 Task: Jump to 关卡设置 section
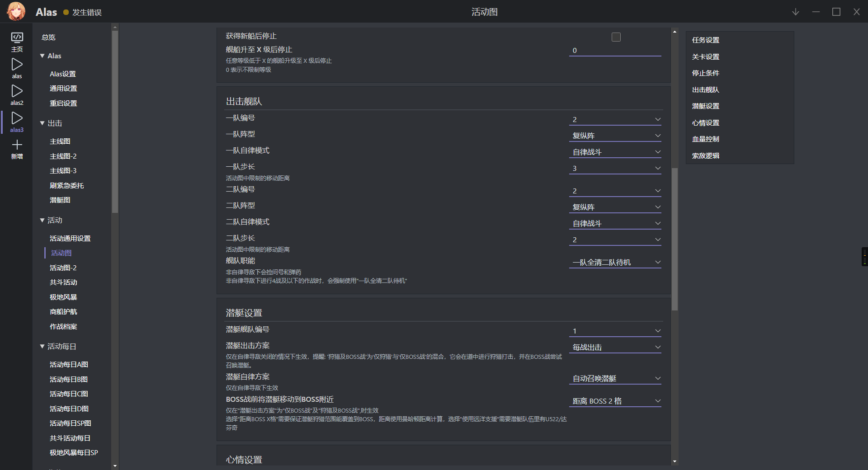[x=706, y=56]
